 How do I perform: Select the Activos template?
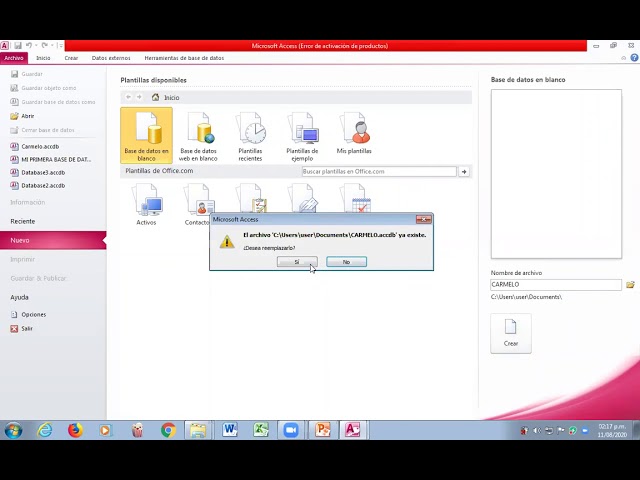147,204
